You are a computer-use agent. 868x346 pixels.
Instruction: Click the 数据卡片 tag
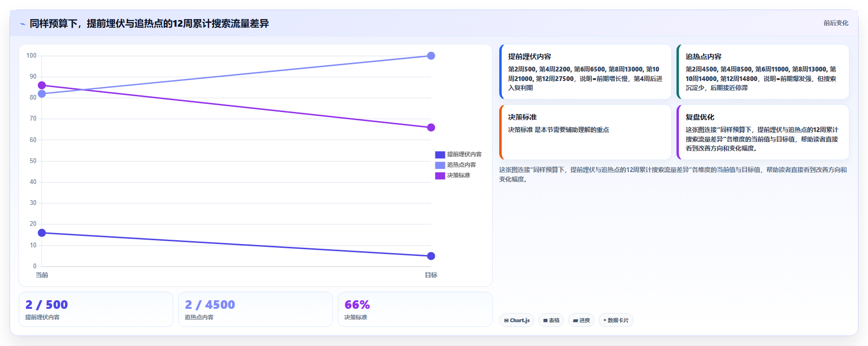point(616,320)
